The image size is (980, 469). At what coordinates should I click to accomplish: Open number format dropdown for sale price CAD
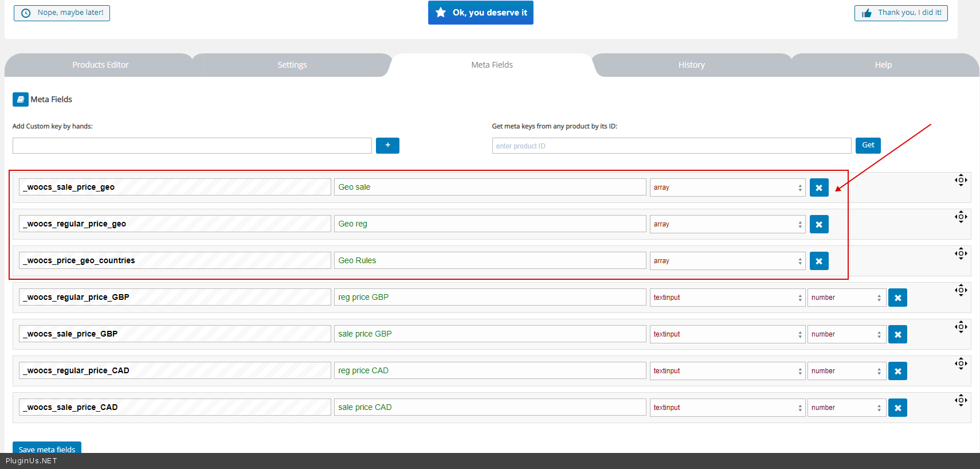pyautogui.click(x=846, y=408)
